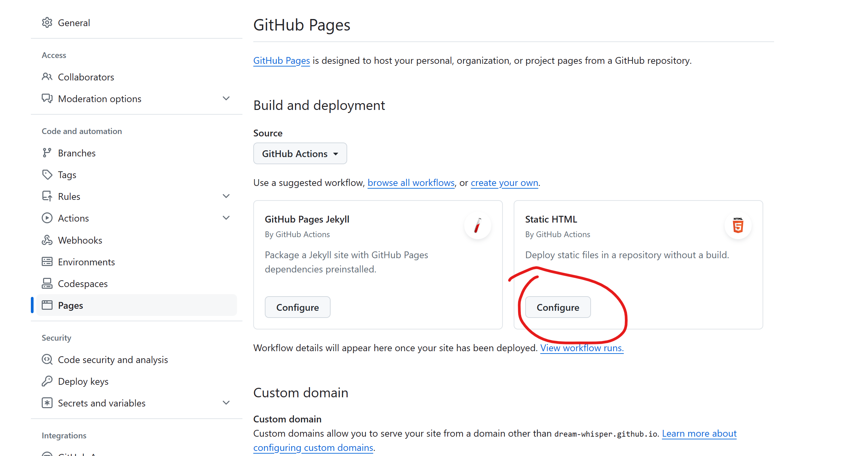868x456 pixels.
Task: Expand the Actions sidebar chevron
Action: pyautogui.click(x=226, y=218)
